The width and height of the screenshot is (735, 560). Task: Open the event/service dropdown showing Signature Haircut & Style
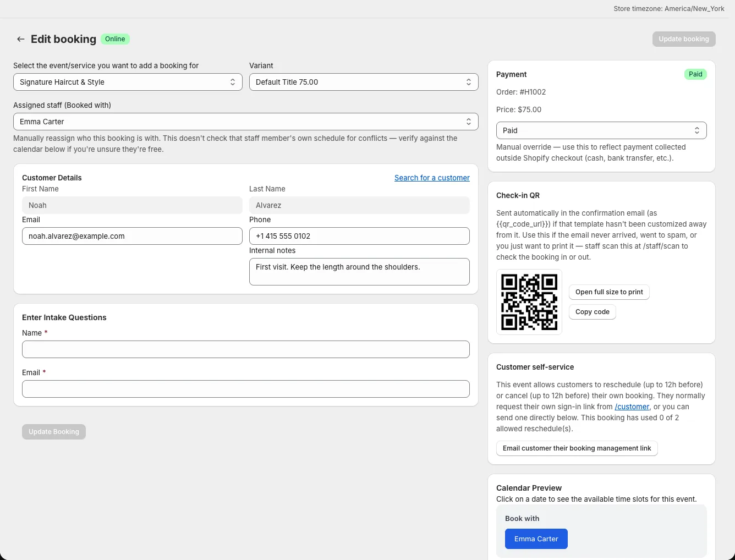tap(128, 82)
